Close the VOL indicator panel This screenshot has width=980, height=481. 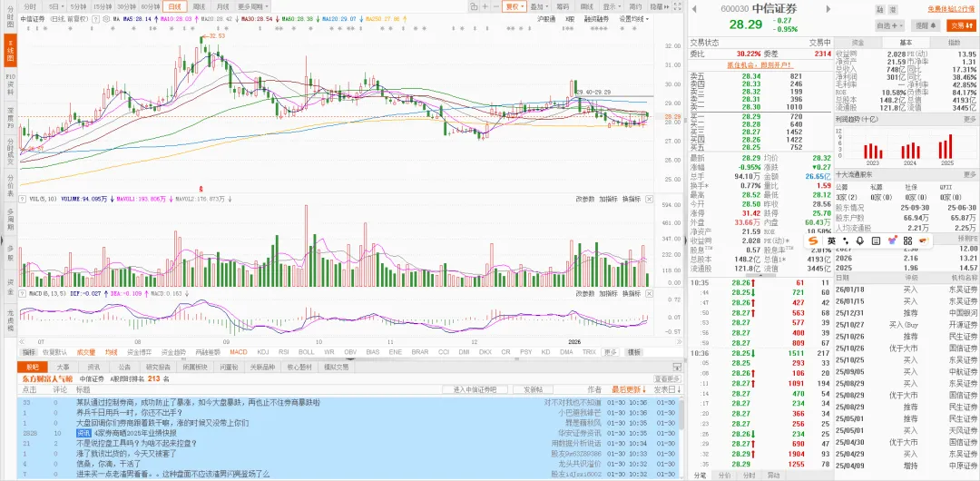pos(650,199)
